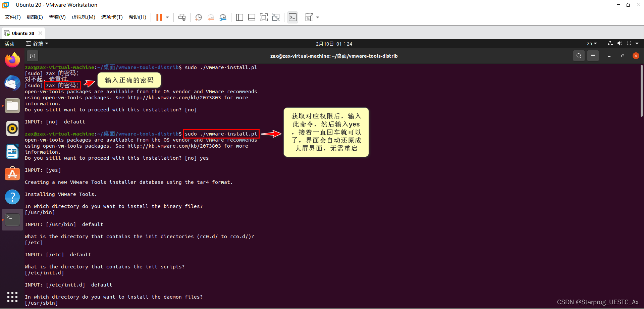Suspend the virtual machine
Viewport: 644px width, 309px height.
point(159,17)
